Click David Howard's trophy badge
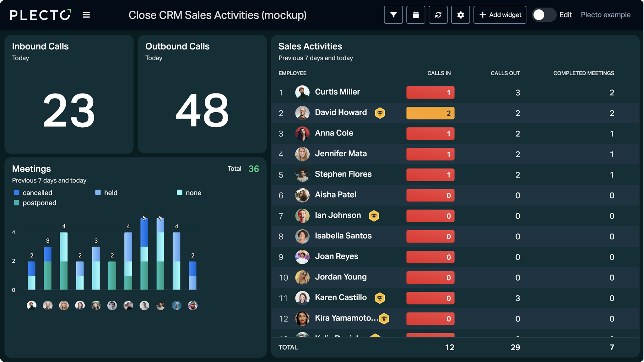Image resolution: width=644 pixels, height=362 pixels. [380, 113]
